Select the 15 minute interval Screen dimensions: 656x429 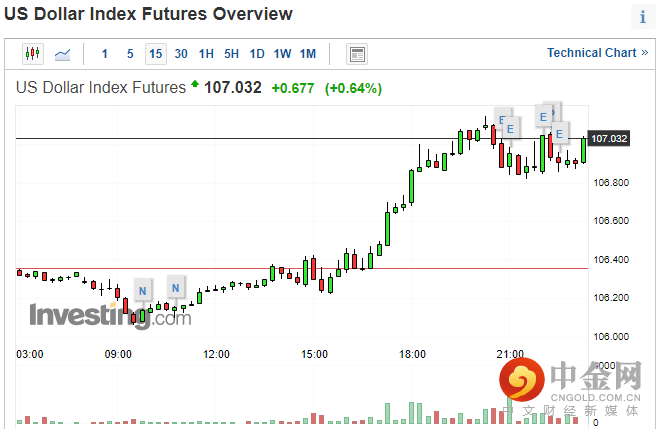click(155, 54)
